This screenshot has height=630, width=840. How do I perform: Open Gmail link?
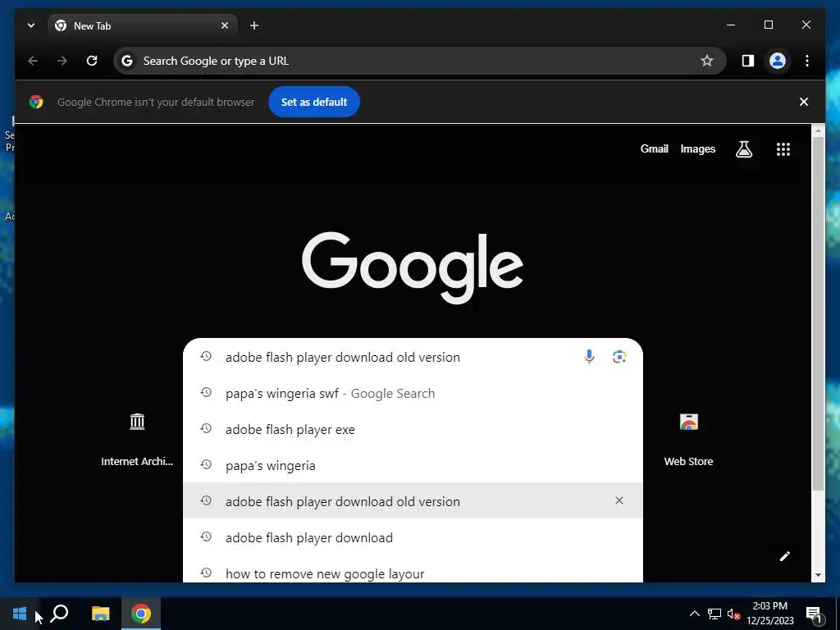point(654,149)
